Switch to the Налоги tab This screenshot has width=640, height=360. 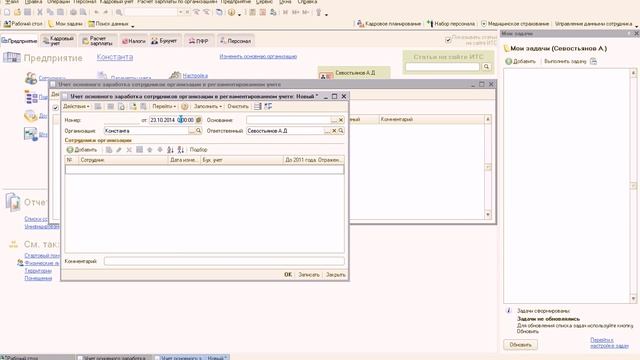tap(133, 41)
